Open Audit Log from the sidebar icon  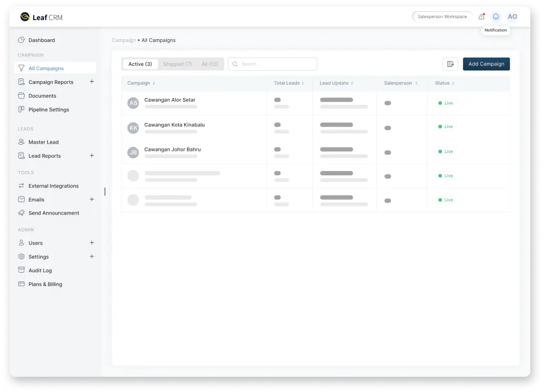(21, 270)
